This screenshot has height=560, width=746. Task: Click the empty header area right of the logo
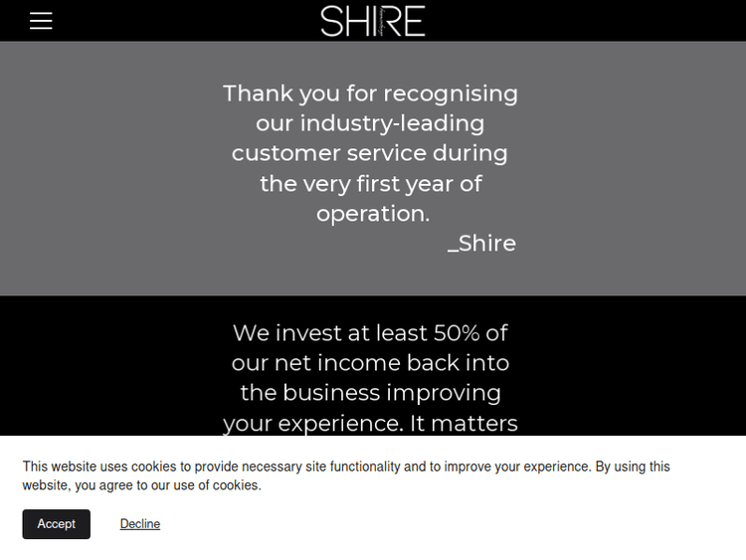pyautogui.click(x=597, y=21)
